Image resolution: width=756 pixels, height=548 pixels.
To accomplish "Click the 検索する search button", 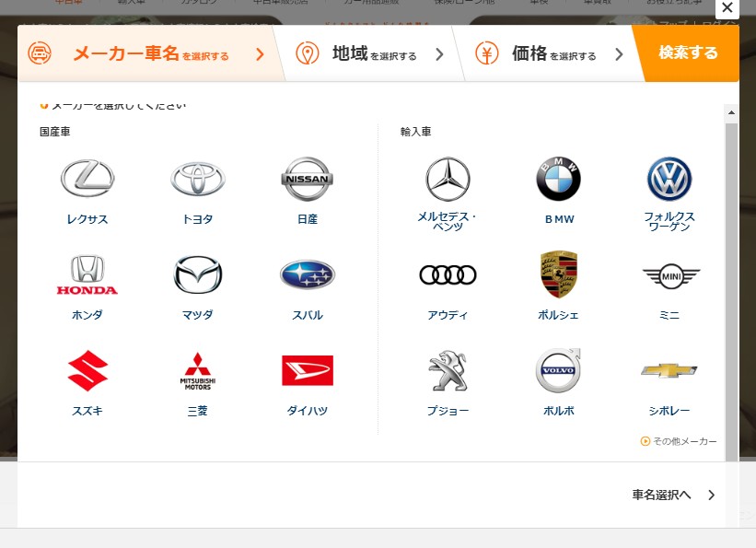I will click(688, 52).
